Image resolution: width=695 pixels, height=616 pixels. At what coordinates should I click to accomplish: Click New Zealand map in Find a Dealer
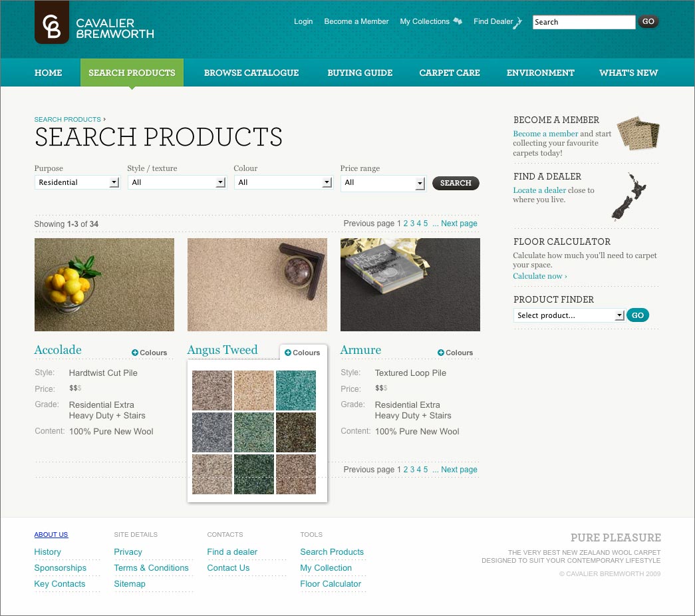click(629, 197)
